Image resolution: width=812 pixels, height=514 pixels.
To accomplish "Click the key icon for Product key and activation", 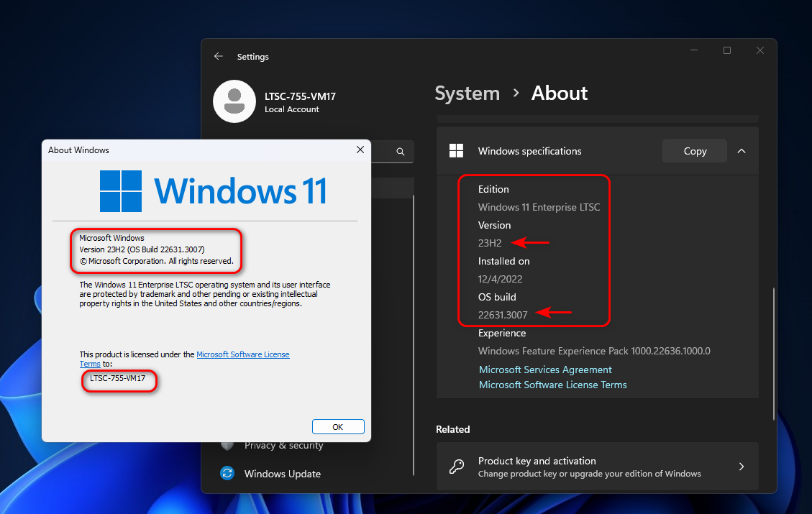I will pos(456,467).
